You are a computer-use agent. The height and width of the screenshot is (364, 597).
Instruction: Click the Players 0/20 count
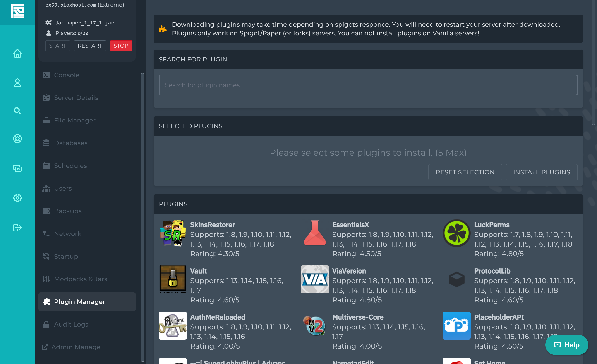[72, 33]
